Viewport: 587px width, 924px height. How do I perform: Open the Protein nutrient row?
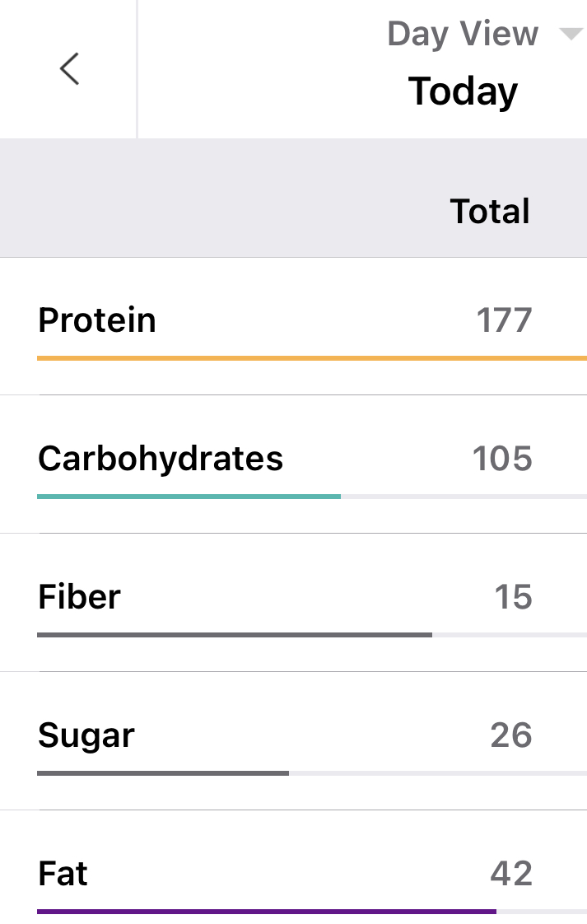[x=97, y=320]
